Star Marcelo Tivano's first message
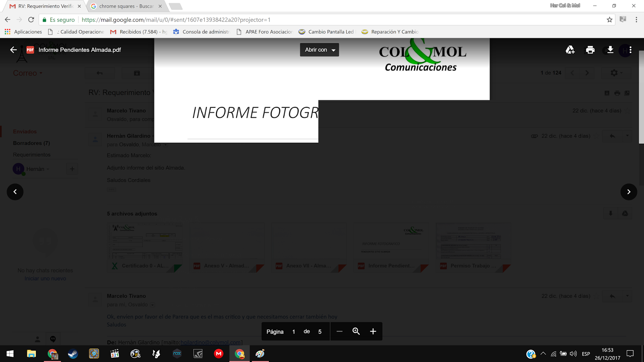 [628, 111]
